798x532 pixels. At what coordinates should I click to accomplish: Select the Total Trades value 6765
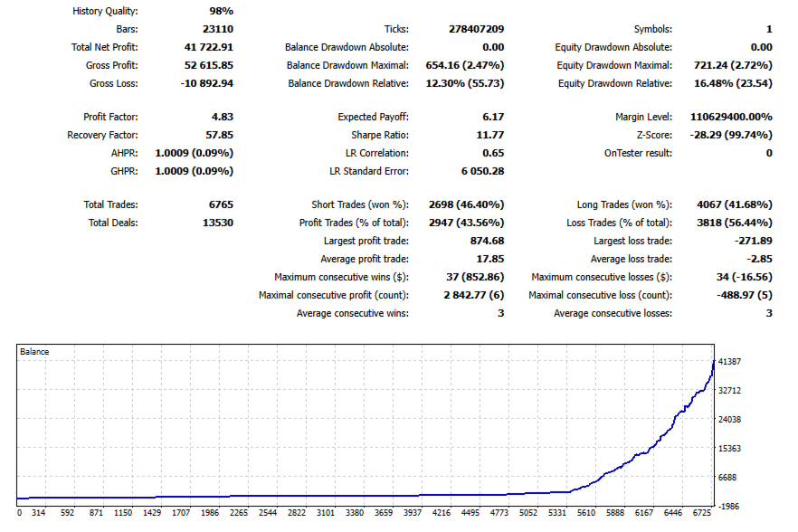point(221,204)
